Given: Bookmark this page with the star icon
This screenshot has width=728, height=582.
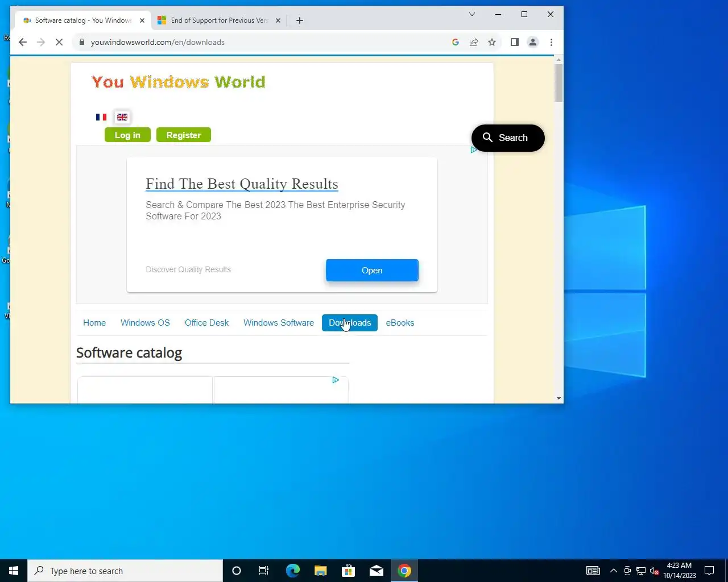Looking at the screenshot, I should (x=492, y=42).
